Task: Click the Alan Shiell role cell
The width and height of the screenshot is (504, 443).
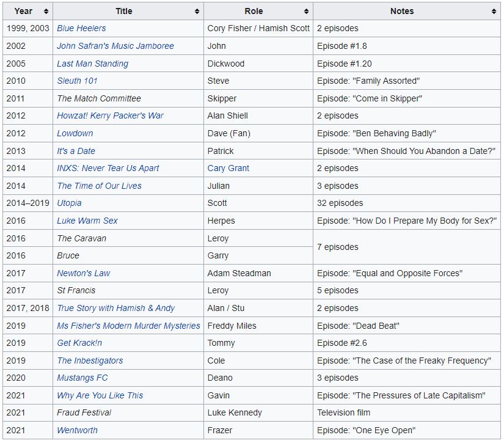Action: click(258, 115)
